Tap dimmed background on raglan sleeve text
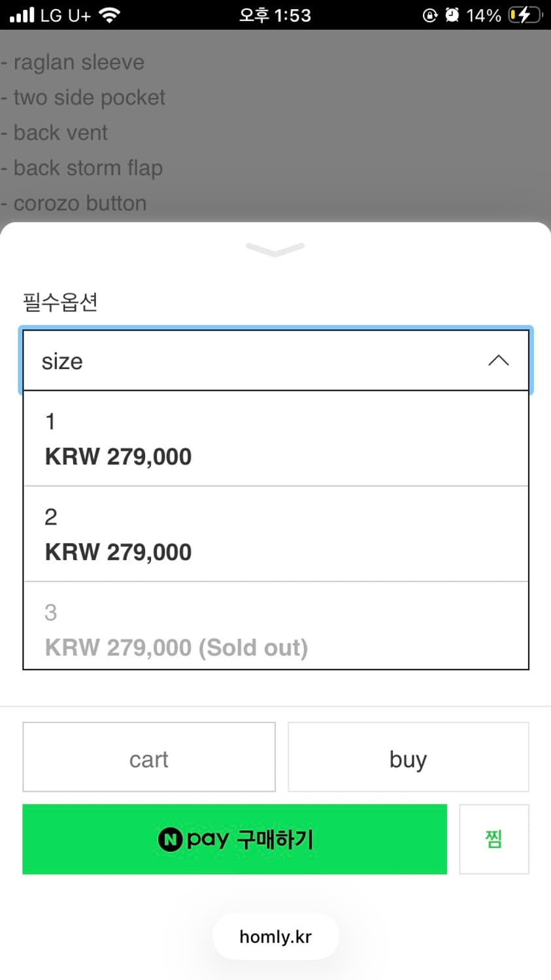 tap(78, 63)
